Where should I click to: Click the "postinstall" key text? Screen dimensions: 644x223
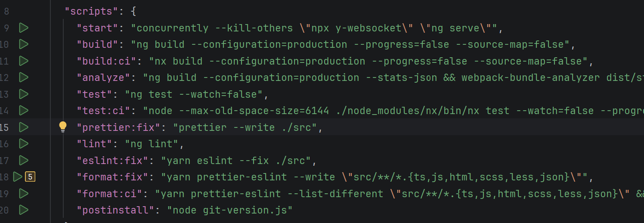tap(115, 210)
